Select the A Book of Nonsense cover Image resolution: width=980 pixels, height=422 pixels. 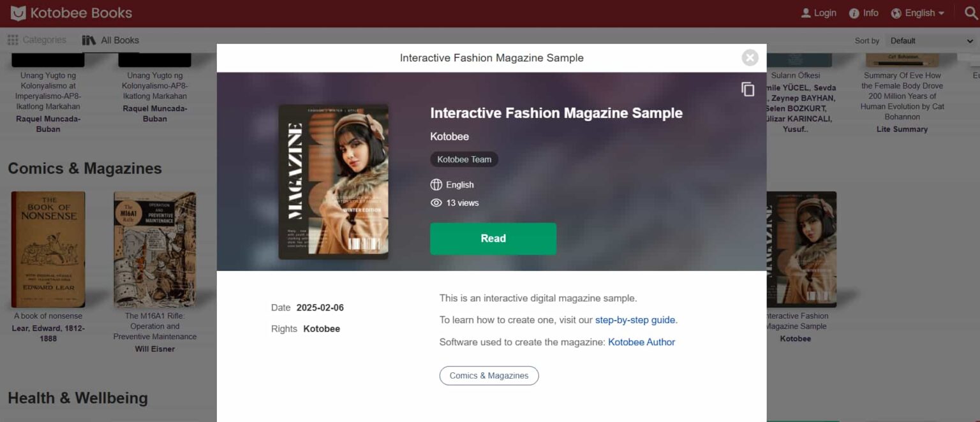click(48, 249)
